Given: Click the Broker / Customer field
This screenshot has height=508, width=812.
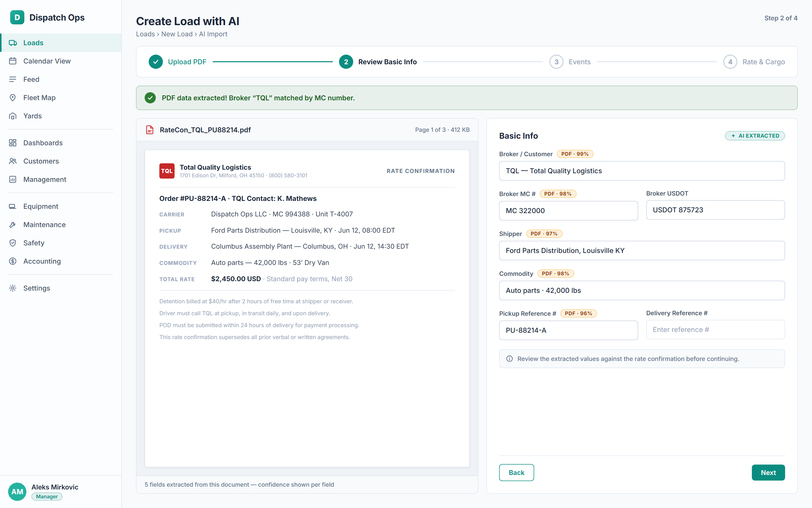Looking at the screenshot, I should (641, 171).
